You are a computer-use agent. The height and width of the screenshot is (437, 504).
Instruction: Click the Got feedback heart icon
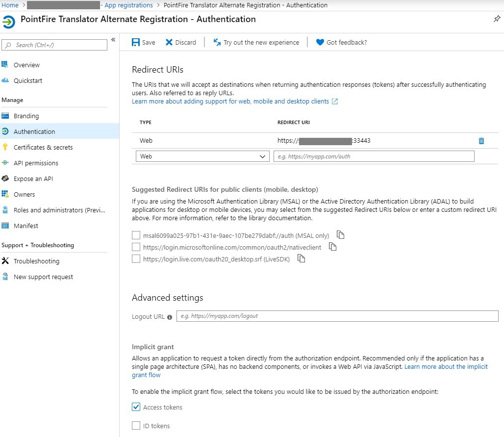tap(320, 42)
